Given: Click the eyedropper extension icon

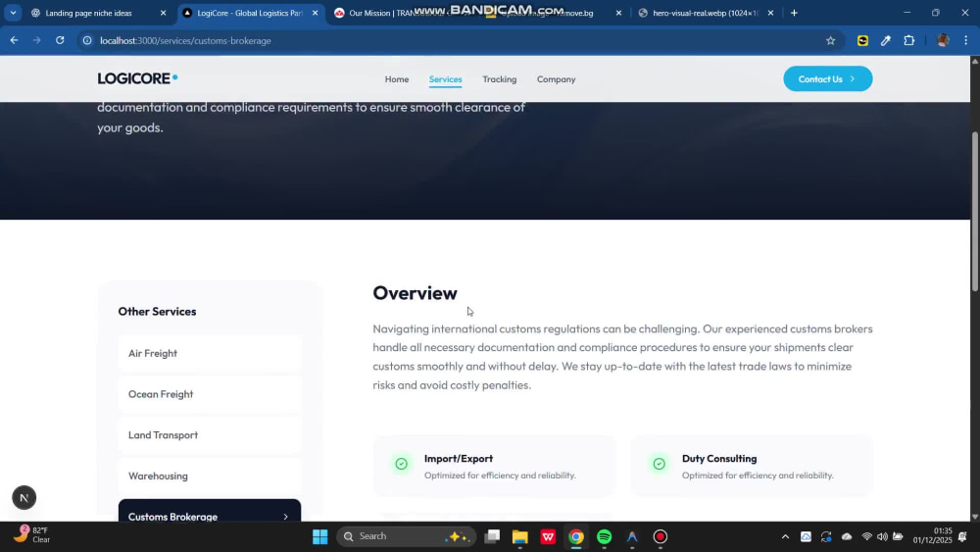Looking at the screenshot, I should 886,40.
